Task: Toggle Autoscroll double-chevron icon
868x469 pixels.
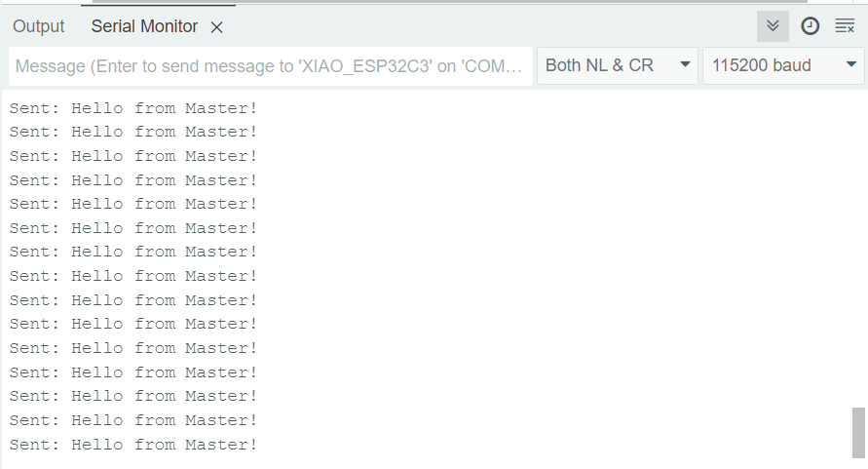Action: pyautogui.click(x=773, y=26)
